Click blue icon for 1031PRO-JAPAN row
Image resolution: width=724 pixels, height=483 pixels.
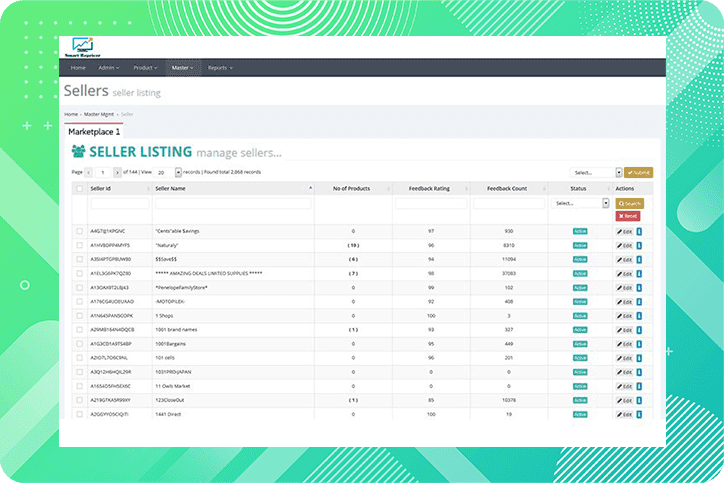(x=639, y=372)
